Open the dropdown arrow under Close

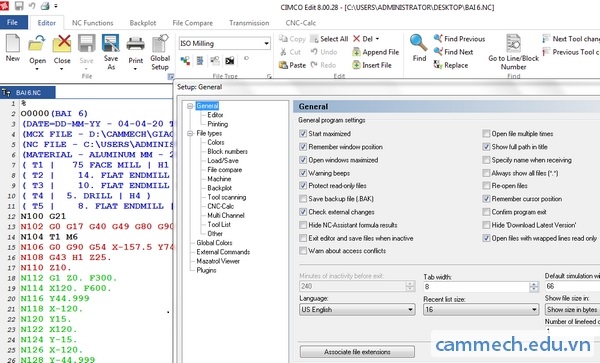pos(62,69)
